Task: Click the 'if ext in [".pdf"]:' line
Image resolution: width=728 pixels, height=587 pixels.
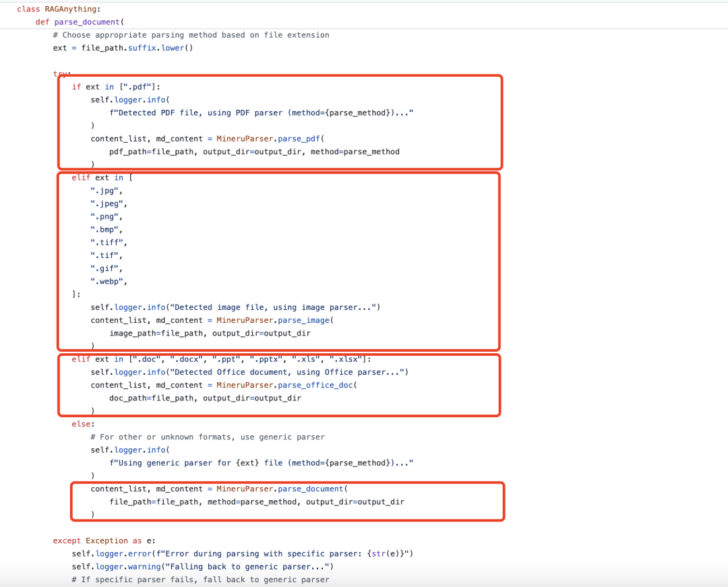Action: coord(116,87)
